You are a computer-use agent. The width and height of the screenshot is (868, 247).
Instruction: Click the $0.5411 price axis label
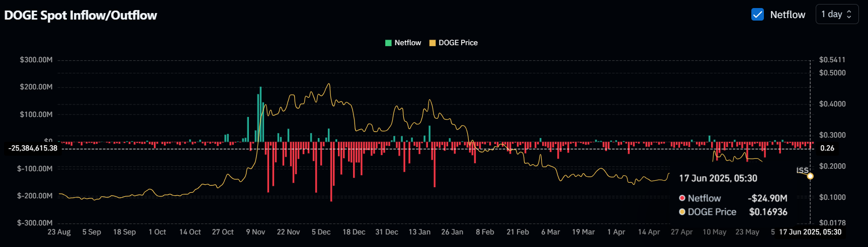pyautogui.click(x=832, y=60)
